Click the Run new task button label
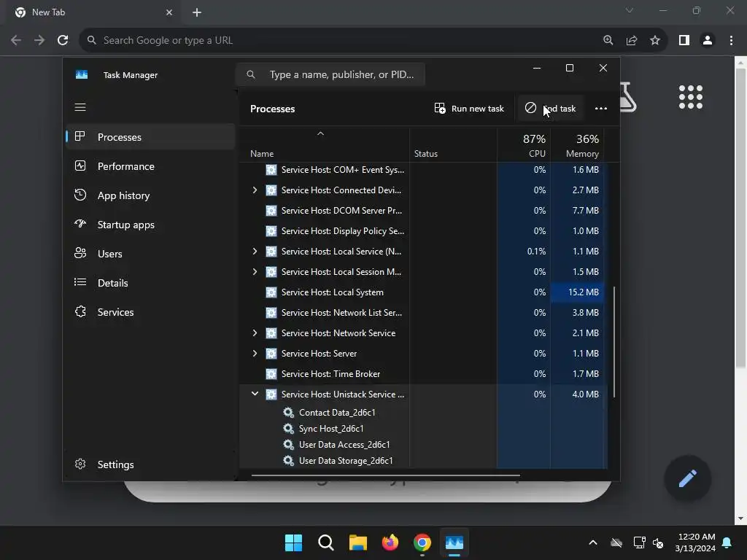 pos(477,109)
